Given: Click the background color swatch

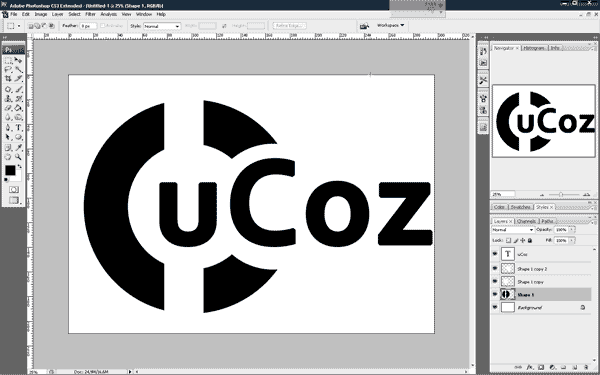Looking at the screenshot, I should click(x=18, y=178).
